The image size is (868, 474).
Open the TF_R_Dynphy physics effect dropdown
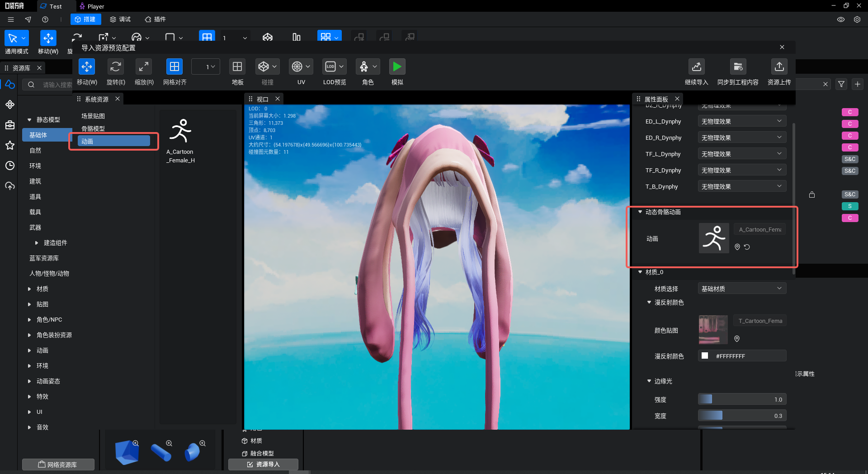pyautogui.click(x=742, y=170)
